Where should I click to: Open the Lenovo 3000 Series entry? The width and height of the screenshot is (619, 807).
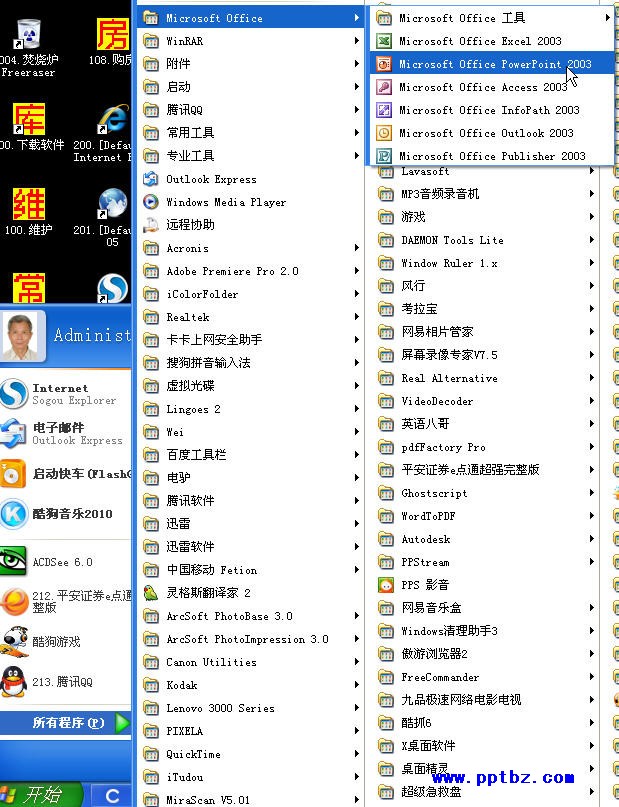coord(251,708)
